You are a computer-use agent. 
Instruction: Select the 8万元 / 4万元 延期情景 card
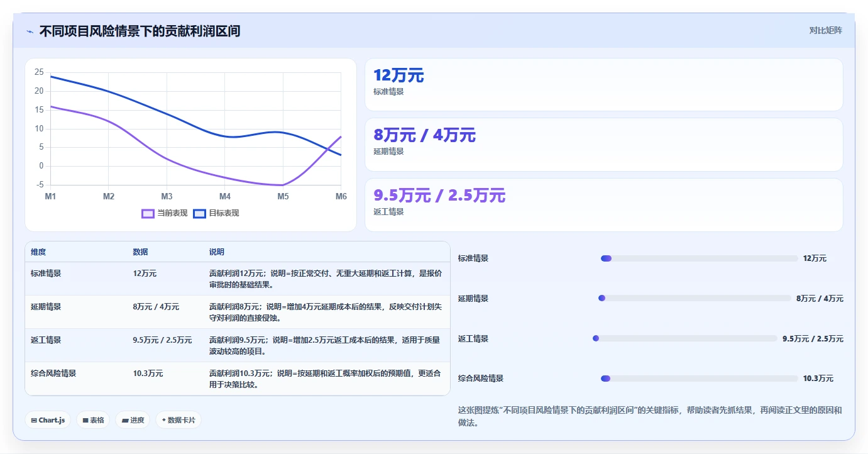(x=603, y=145)
